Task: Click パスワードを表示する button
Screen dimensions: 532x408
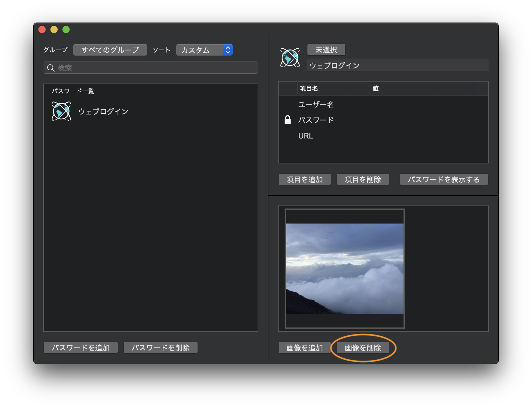Action: 444,179
